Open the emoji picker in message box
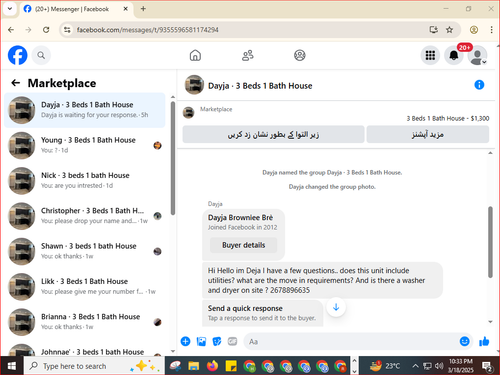The image size is (500, 375). (x=464, y=341)
